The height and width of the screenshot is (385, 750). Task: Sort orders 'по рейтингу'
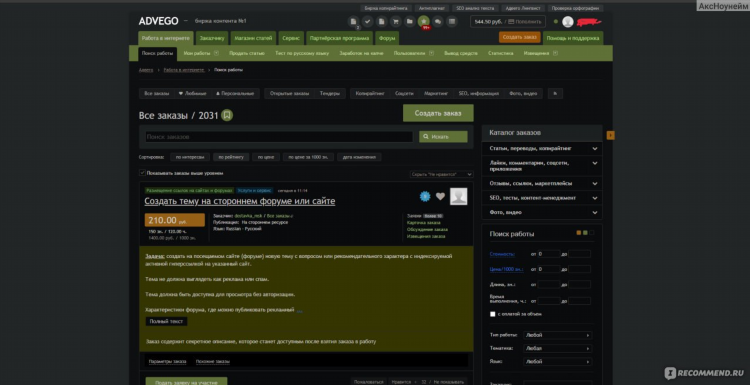point(231,157)
